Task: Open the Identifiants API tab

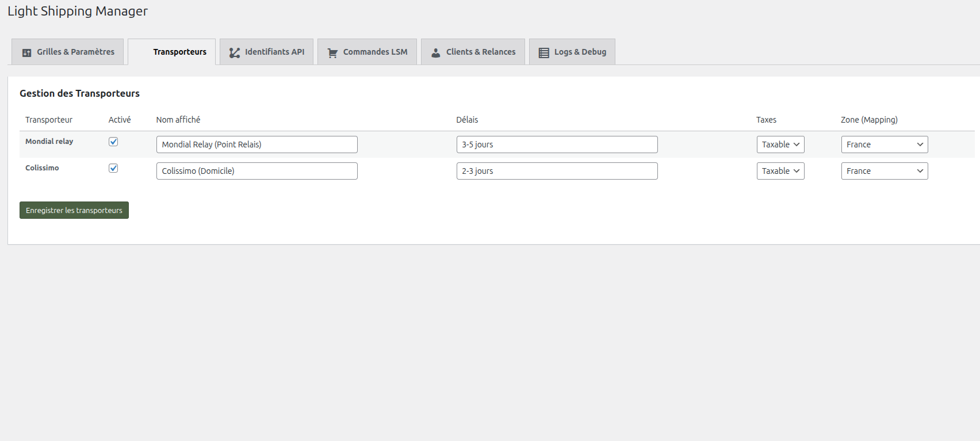Action: coord(274,52)
